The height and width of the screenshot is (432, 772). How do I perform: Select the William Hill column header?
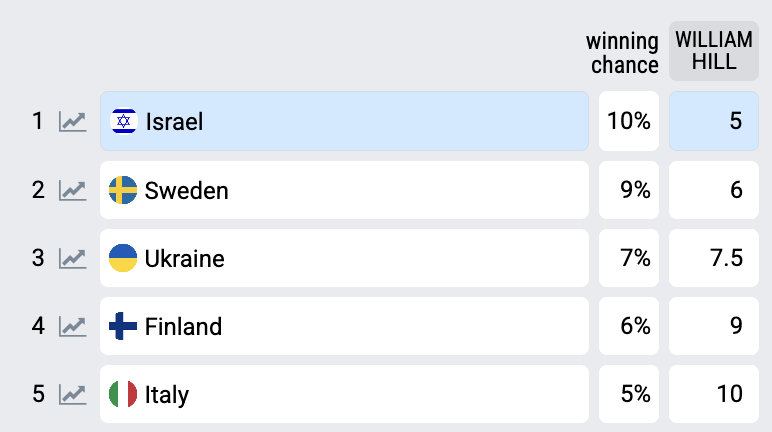point(714,51)
